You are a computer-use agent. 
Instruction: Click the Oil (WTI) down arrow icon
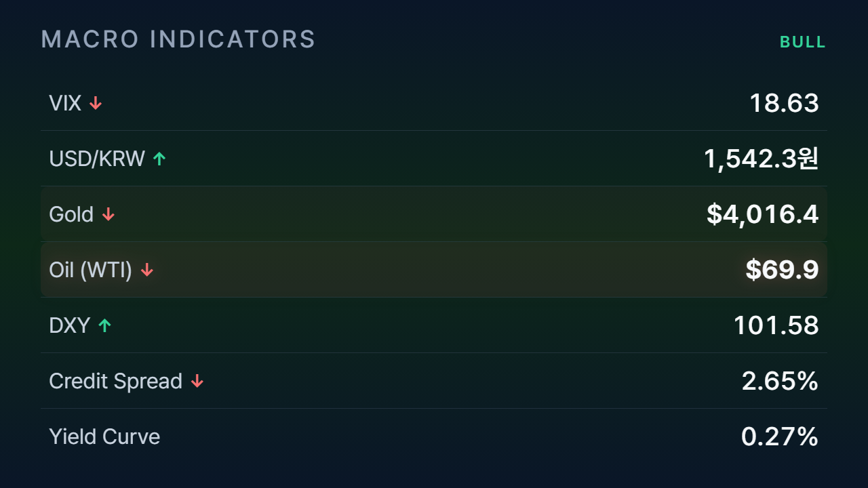pos(147,270)
